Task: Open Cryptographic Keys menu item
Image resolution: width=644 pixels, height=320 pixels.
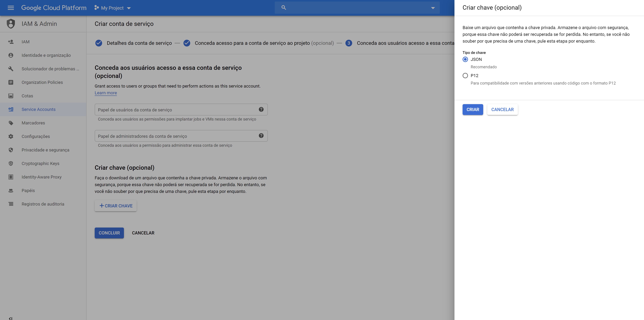Action: 43,163
